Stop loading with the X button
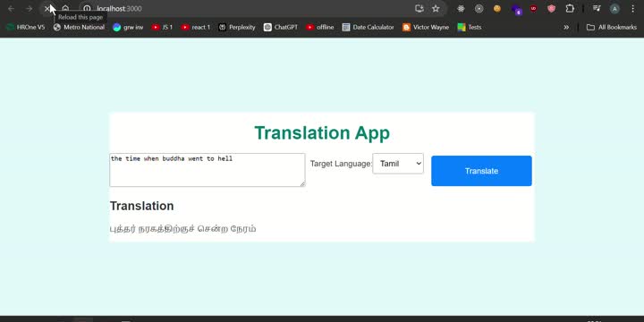644x322 pixels. (x=47, y=9)
